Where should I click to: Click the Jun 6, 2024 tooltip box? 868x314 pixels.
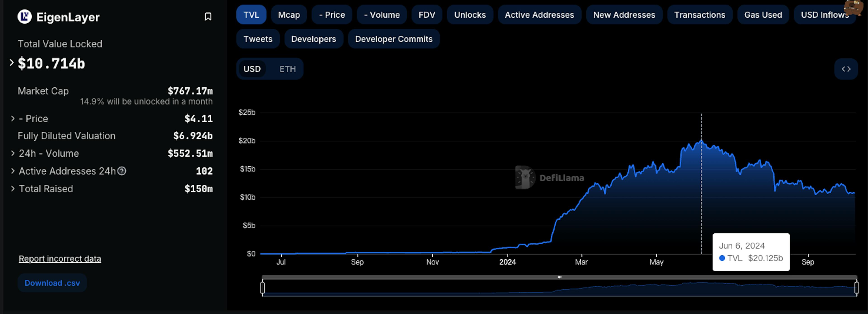[x=751, y=252]
